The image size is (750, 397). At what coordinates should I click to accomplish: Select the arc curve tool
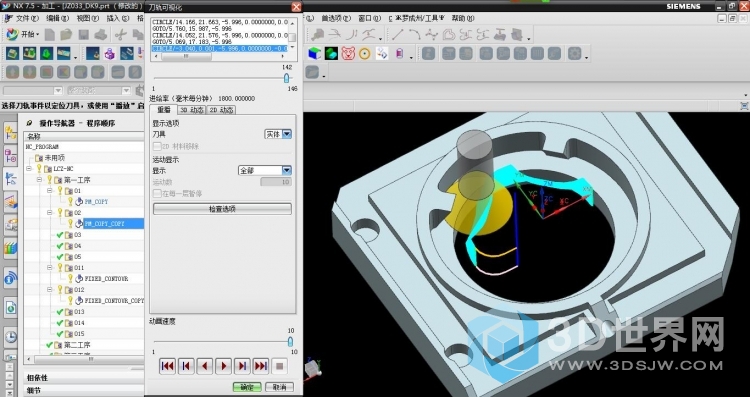click(414, 34)
